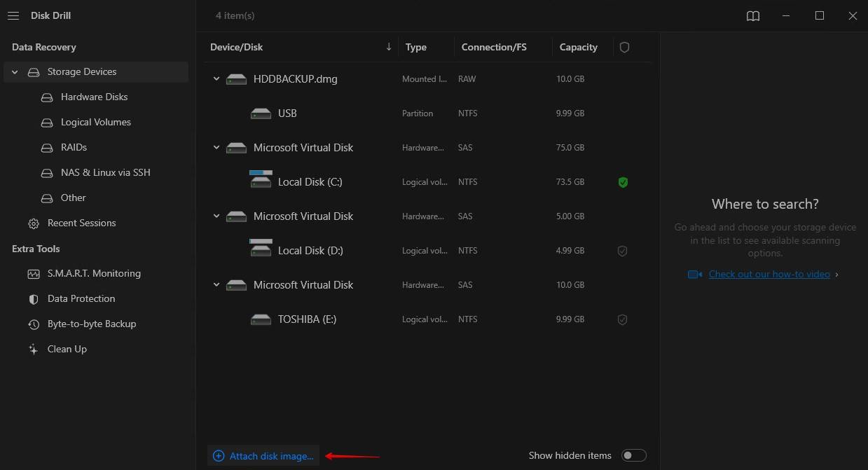The width and height of the screenshot is (868, 470).
Task: Open Hardware Disks in the sidebar
Action: [95, 97]
